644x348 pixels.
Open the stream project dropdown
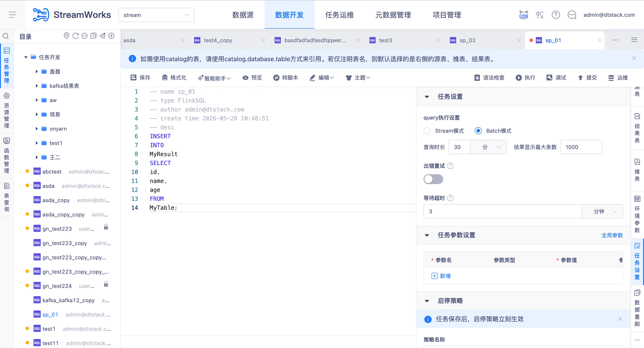[x=156, y=15]
